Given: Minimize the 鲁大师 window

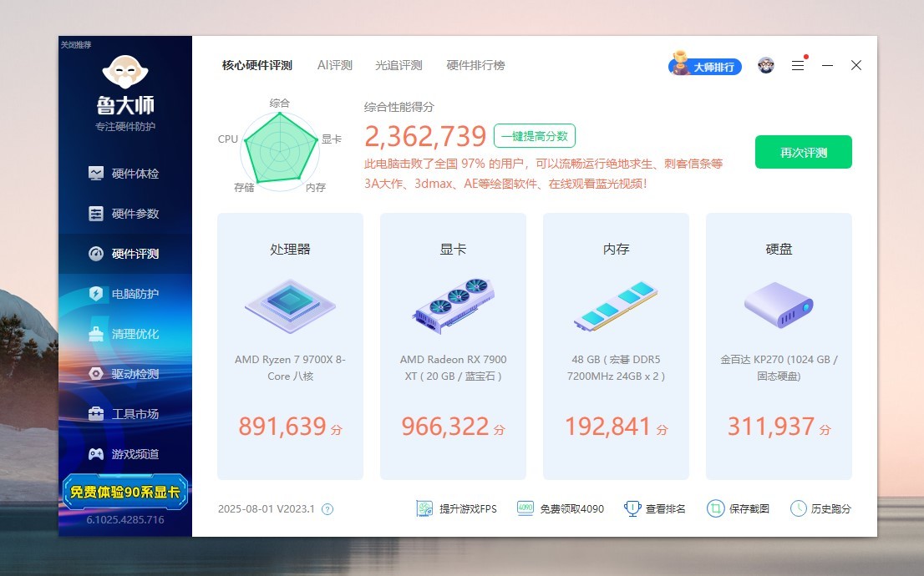Looking at the screenshot, I should (827, 65).
